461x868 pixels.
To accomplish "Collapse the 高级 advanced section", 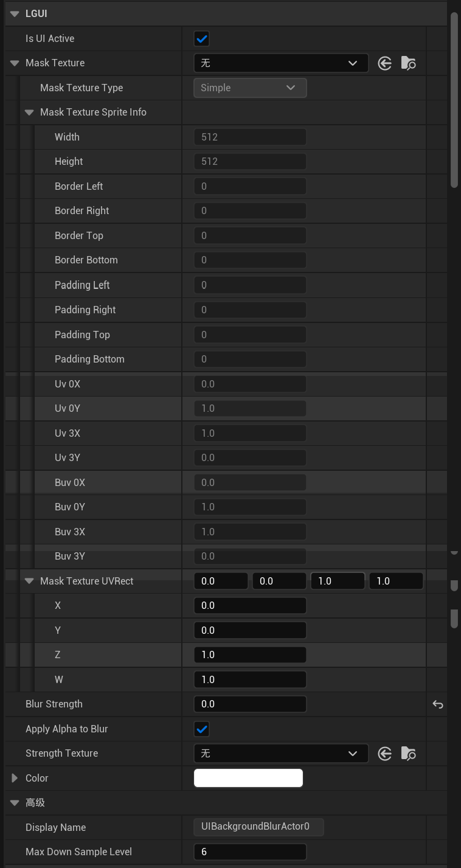I will (x=15, y=803).
